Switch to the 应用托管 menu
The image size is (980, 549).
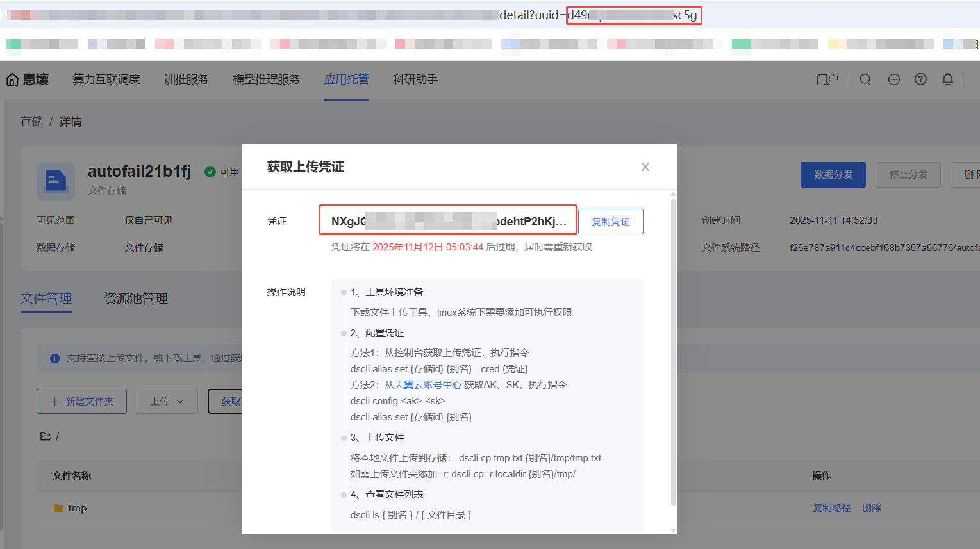(x=346, y=79)
